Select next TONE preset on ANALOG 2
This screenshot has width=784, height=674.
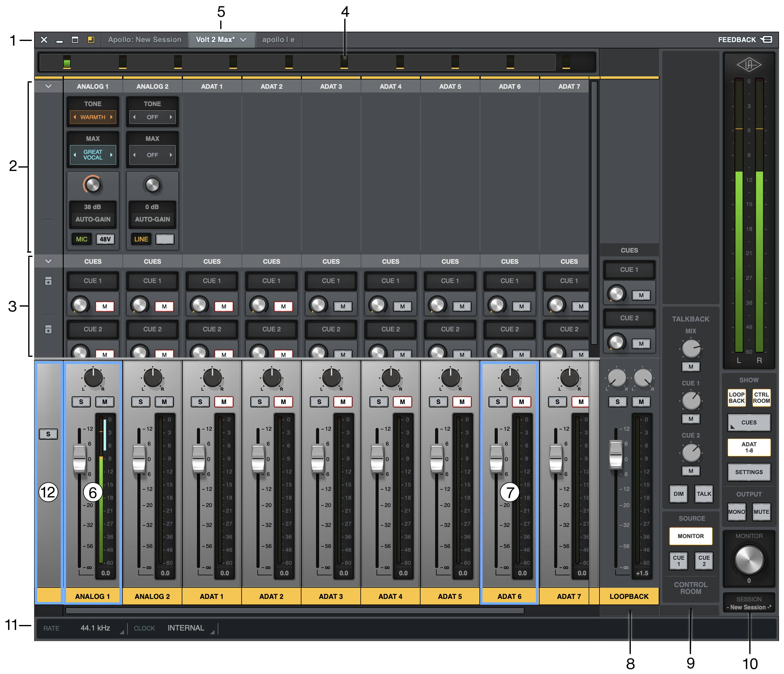(x=171, y=117)
